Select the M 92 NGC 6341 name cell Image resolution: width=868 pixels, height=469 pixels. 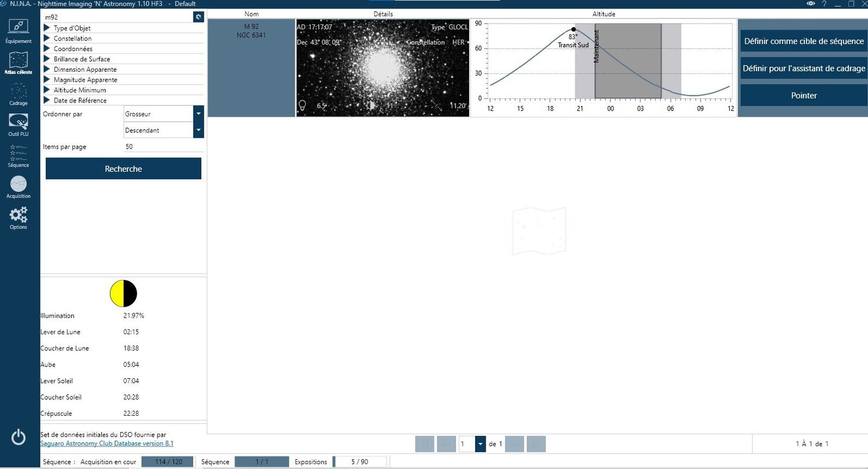point(252,68)
